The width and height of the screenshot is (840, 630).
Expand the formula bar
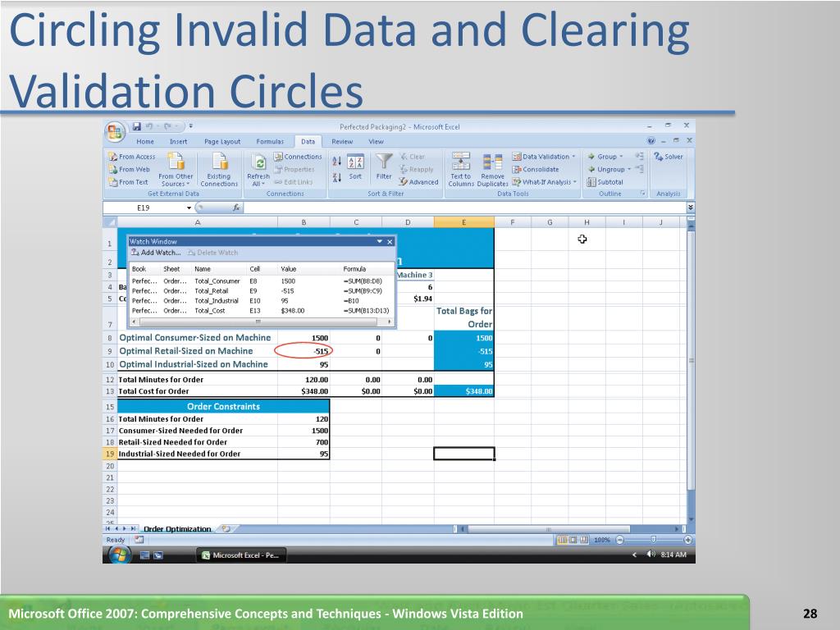coord(691,208)
